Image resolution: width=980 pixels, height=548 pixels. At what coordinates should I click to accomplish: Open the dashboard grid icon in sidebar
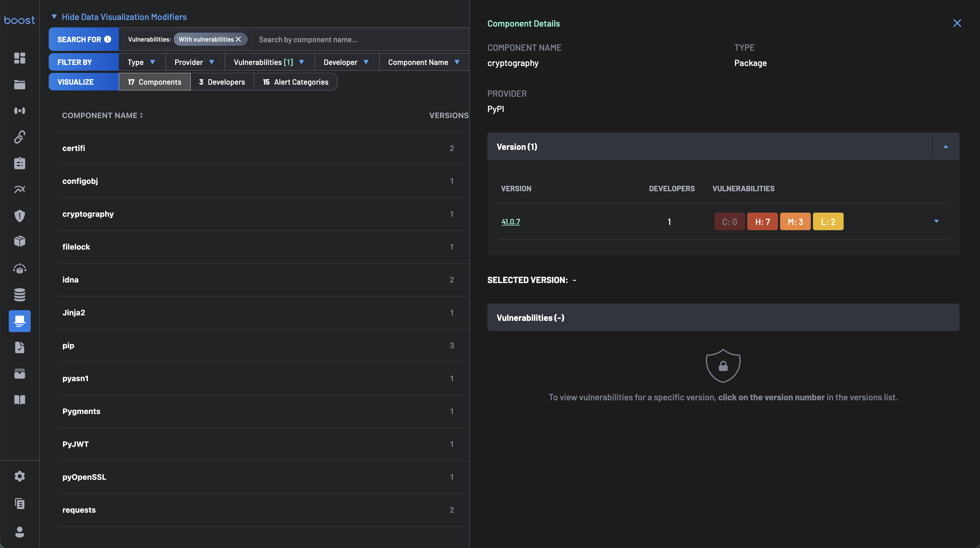pos(19,58)
